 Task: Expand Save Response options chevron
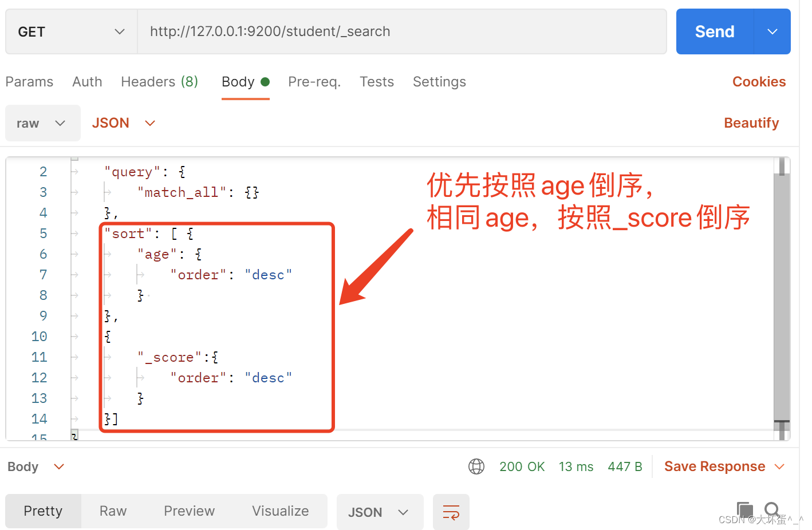pyautogui.click(x=779, y=466)
